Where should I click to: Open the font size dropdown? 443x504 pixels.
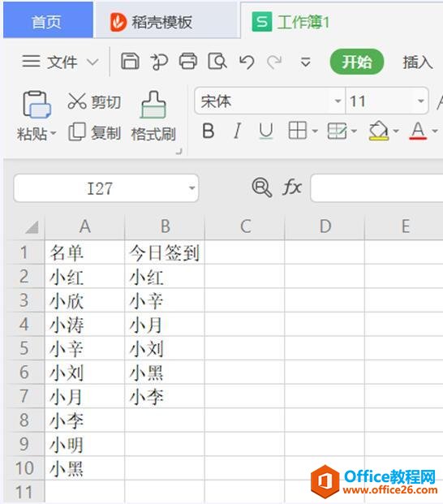coord(421,101)
